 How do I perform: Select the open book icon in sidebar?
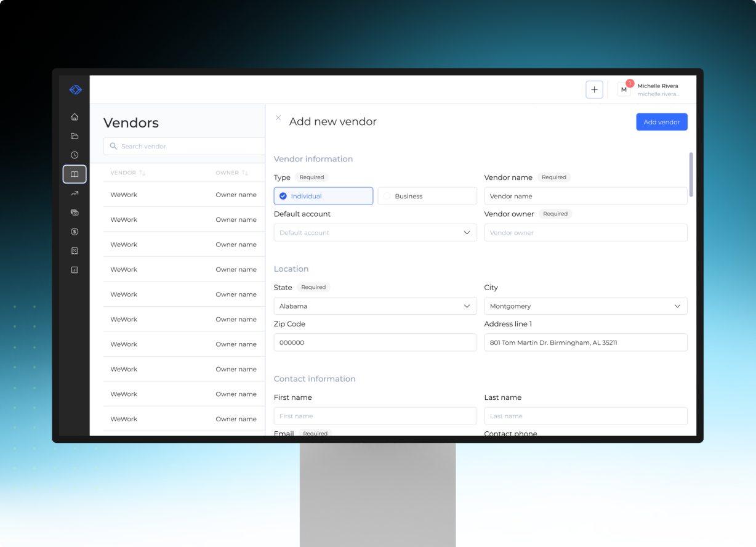pos(74,174)
